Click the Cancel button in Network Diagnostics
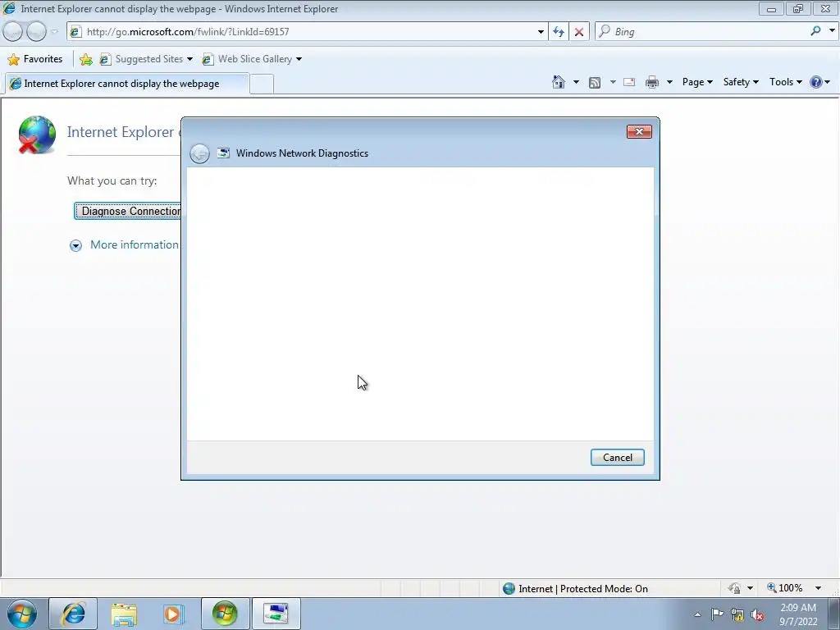 pyautogui.click(x=617, y=457)
